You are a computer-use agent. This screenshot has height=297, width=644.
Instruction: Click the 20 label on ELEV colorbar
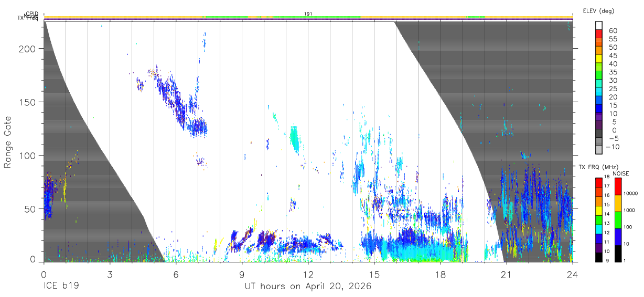tap(613, 97)
